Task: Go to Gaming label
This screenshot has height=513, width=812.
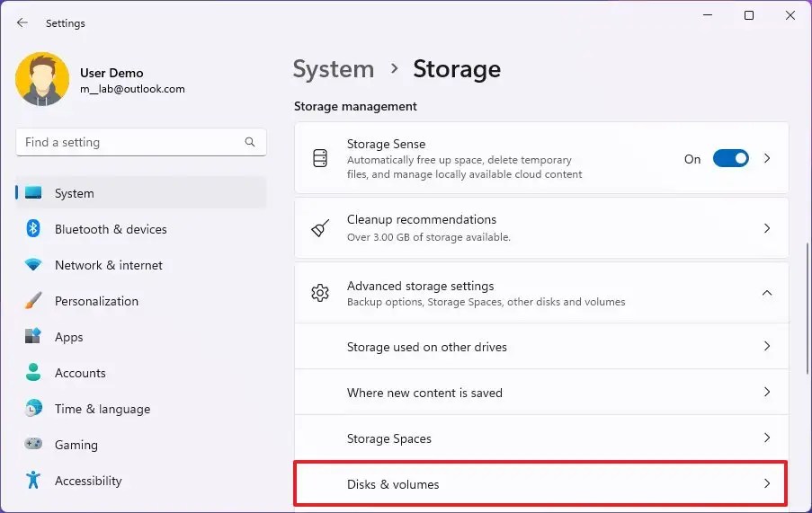Action: [x=76, y=445]
